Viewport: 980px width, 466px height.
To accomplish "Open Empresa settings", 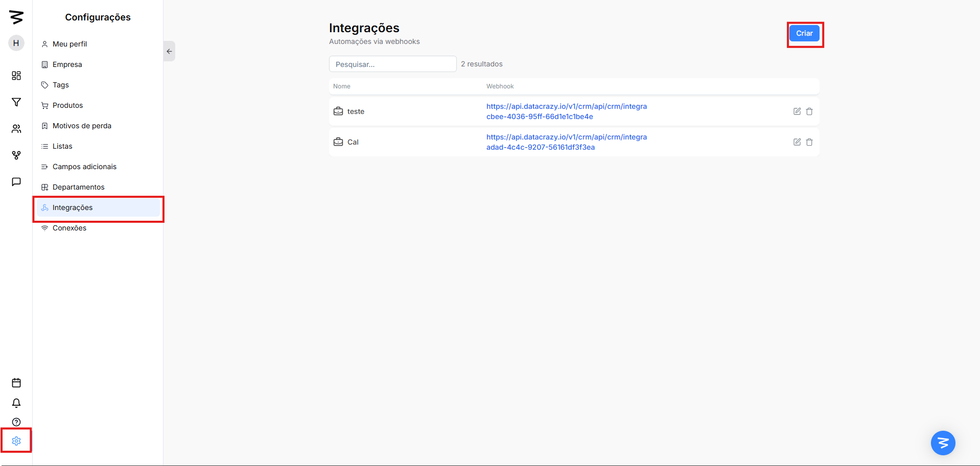I will [x=98, y=64].
